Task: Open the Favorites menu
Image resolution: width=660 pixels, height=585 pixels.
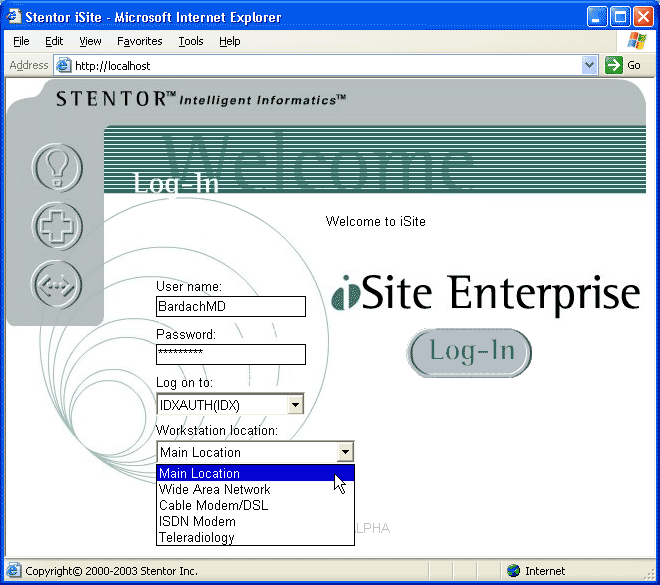Action: point(139,41)
